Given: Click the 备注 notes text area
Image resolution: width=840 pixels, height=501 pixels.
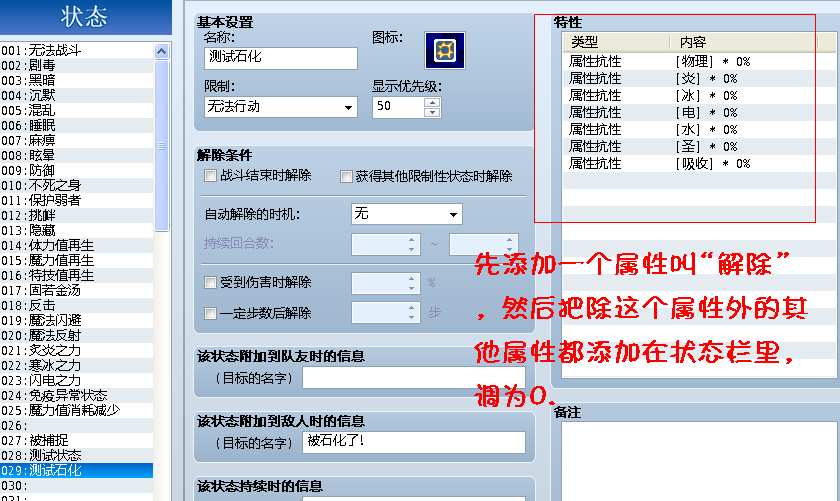Looking at the screenshot, I should click(700, 461).
